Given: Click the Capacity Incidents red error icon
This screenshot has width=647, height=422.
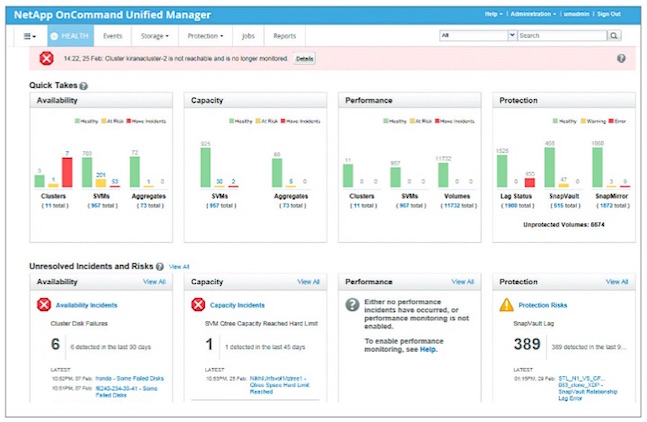Looking at the screenshot, I should click(198, 305).
